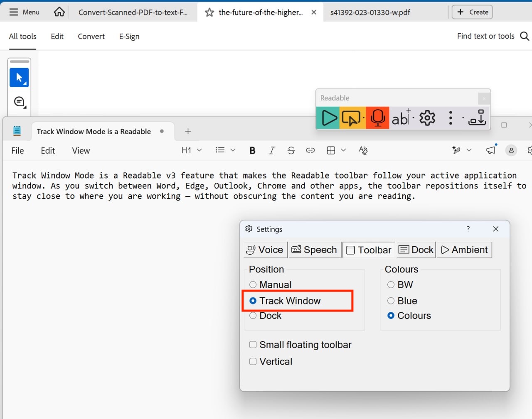Select the Acrobat arrow selection tool
The image size is (532, 419).
point(19,77)
